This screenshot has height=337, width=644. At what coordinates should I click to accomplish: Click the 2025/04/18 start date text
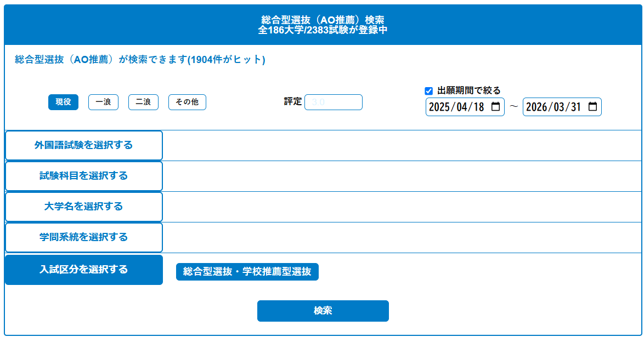pos(456,107)
